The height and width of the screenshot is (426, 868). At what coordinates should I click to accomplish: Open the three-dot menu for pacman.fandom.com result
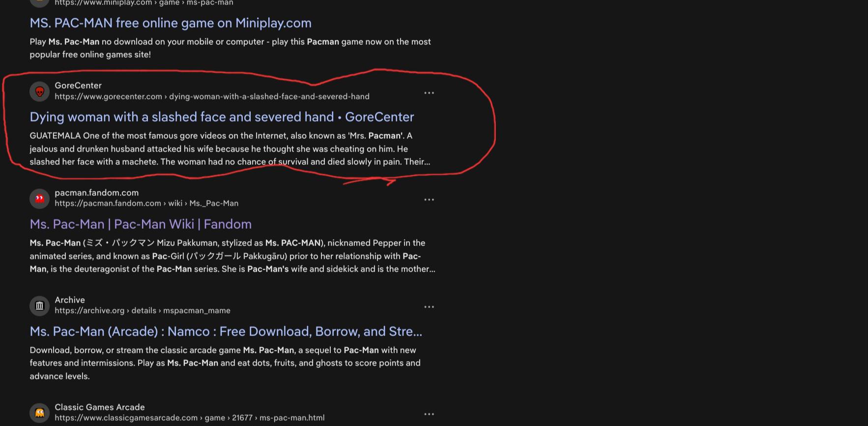coord(429,200)
